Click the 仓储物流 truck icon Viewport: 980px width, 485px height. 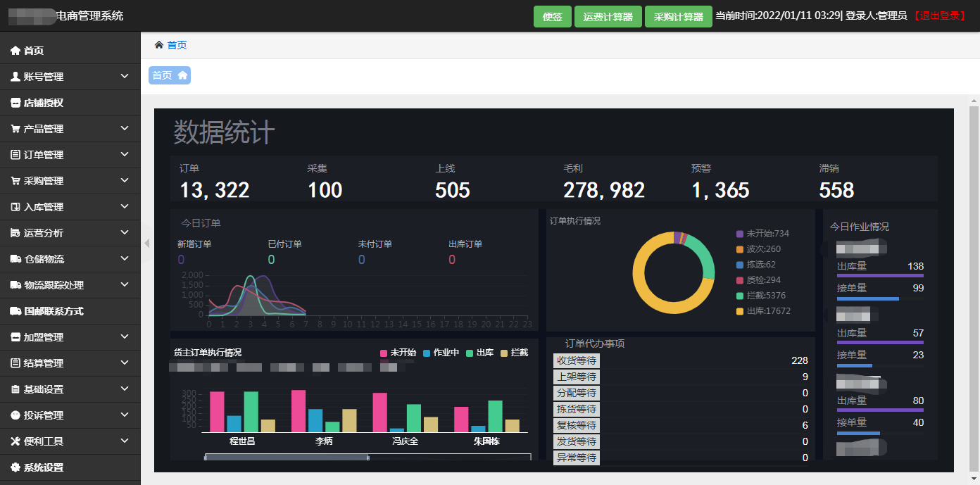click(15, 259)
